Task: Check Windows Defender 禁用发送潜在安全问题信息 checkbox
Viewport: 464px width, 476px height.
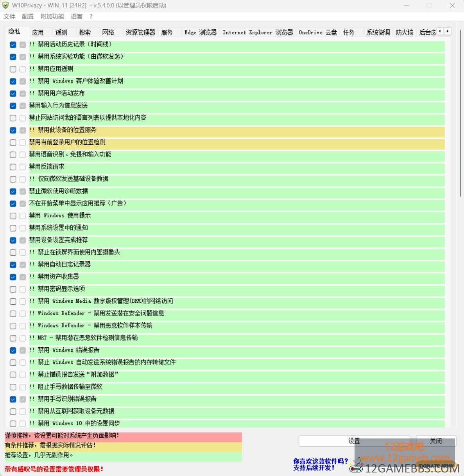Action: click(x=13, y=314)
